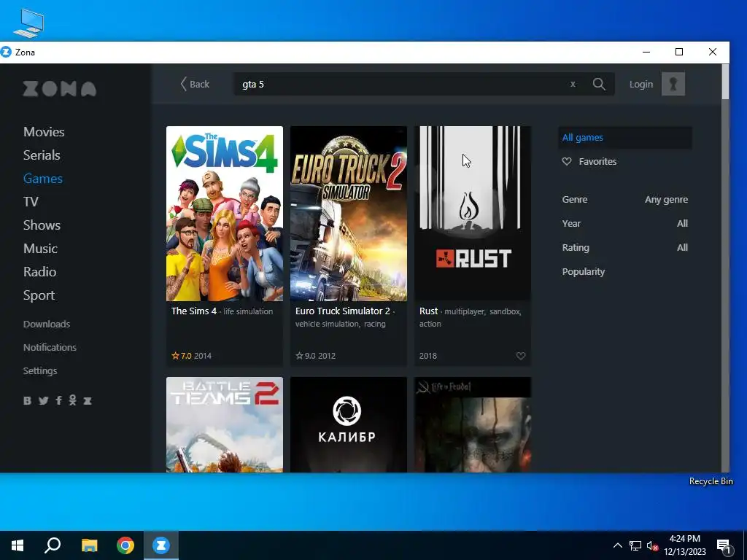
Task: Sort by Popularity
Action: point(584,272)
